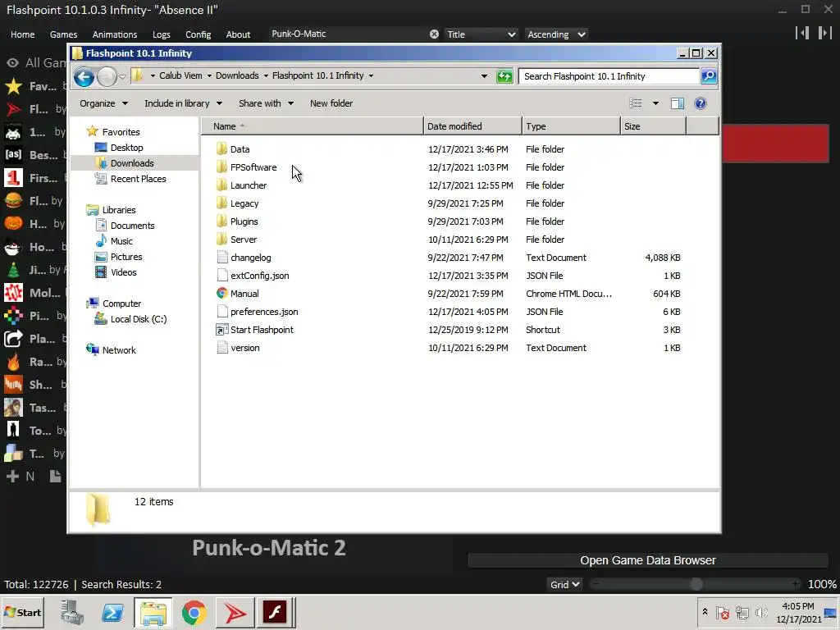Open the view options dropdown arrow
This screenshot has width=840, height=630.
tap(655, 103)
